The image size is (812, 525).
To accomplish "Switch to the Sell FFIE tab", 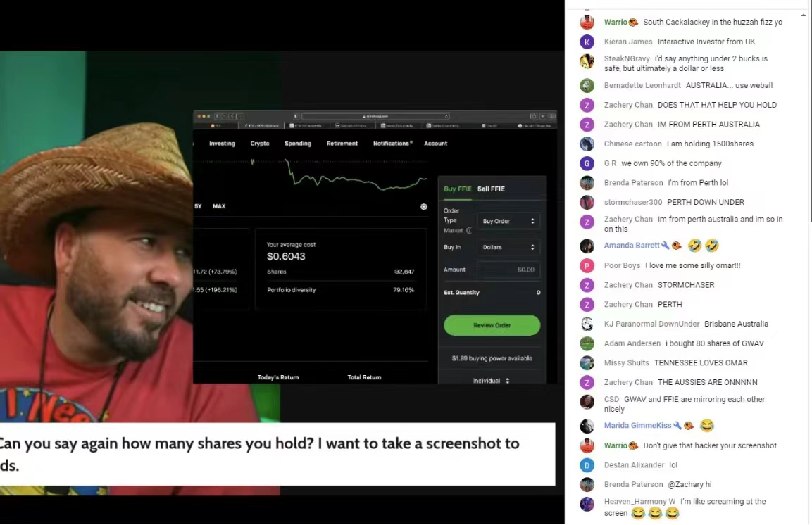I will [491, 189].
